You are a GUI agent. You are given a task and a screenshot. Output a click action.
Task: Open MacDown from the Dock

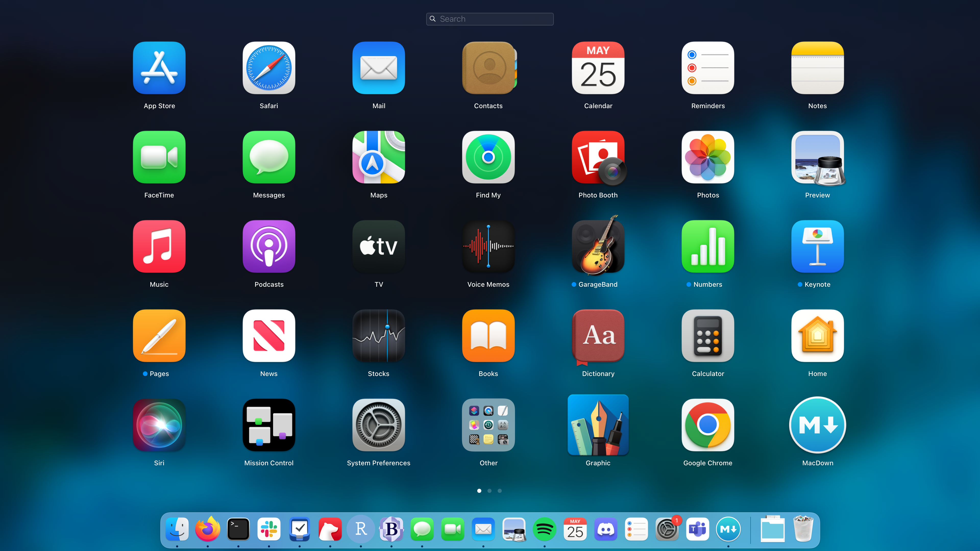[728, 529]
